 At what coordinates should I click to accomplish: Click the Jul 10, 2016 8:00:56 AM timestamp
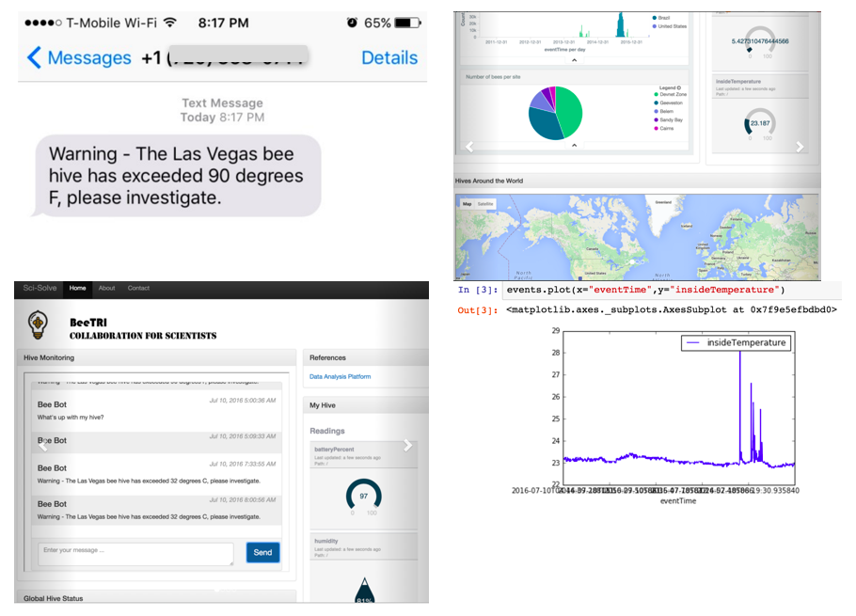pyautogui.click(x=243, y=499)
